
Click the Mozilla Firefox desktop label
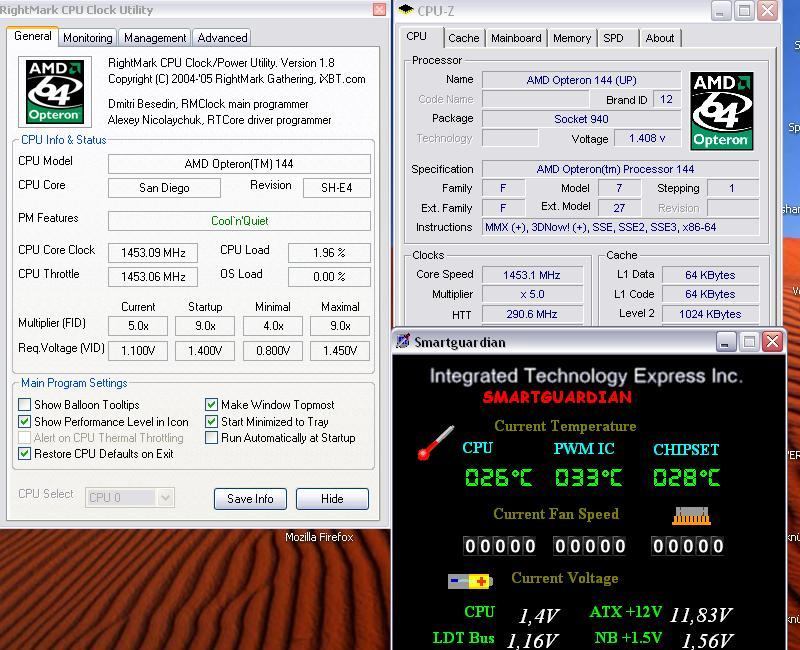(x=319, y=537)
